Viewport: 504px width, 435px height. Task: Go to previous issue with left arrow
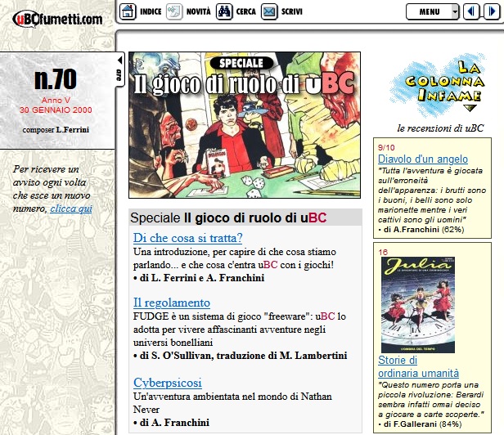coord(470,11)
